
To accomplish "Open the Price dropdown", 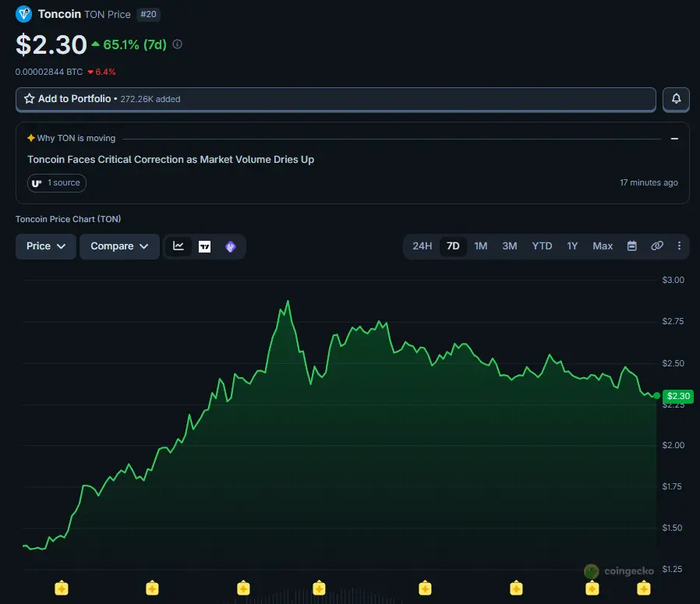I will click(x=45, y=246).
